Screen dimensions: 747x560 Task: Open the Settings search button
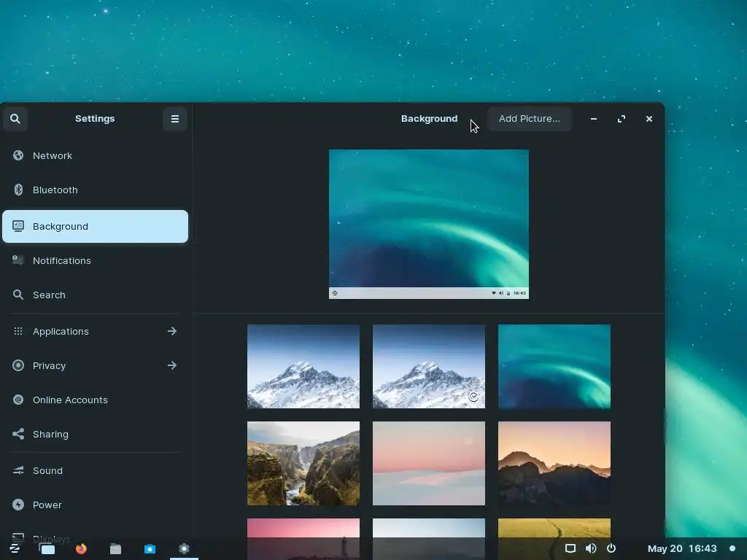point(15,119)
